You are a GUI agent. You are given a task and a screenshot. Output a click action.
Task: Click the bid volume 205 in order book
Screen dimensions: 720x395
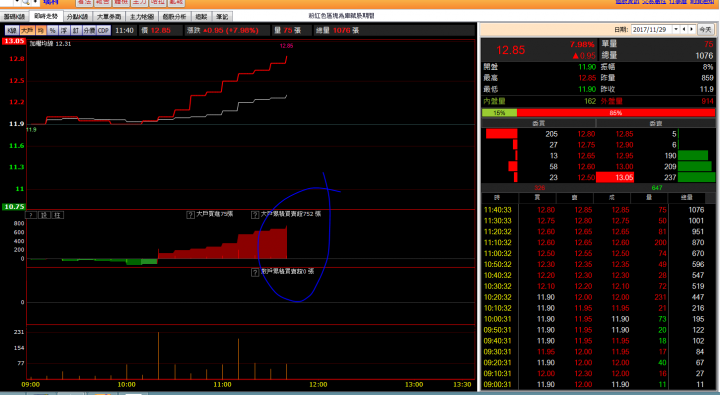pos(551,134)
